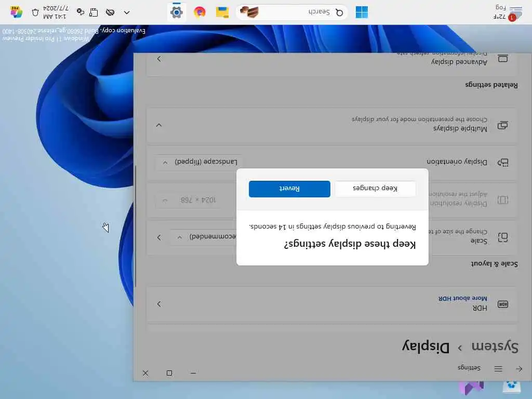Click the Scale row icon
This screenshot has width=532, height=399.
click(x=502, y=237)
